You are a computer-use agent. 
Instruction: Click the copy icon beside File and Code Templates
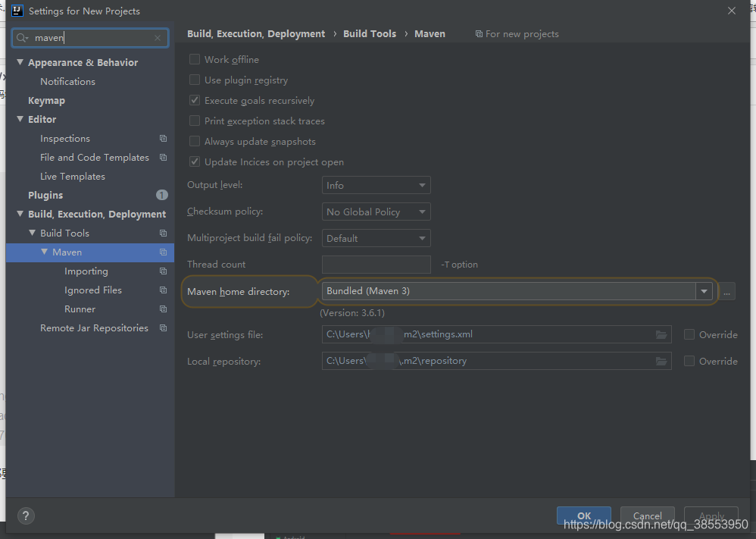point(163,158)
